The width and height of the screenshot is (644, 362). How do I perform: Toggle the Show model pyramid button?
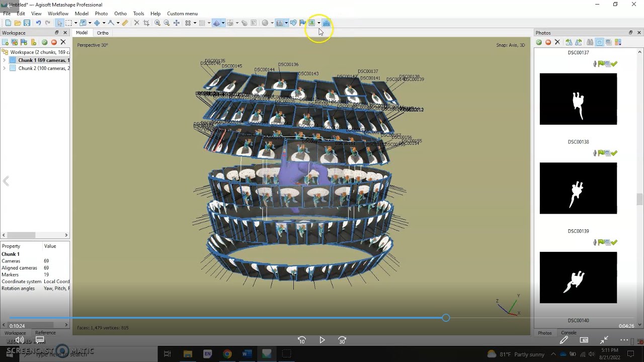[x=216, y=23]
